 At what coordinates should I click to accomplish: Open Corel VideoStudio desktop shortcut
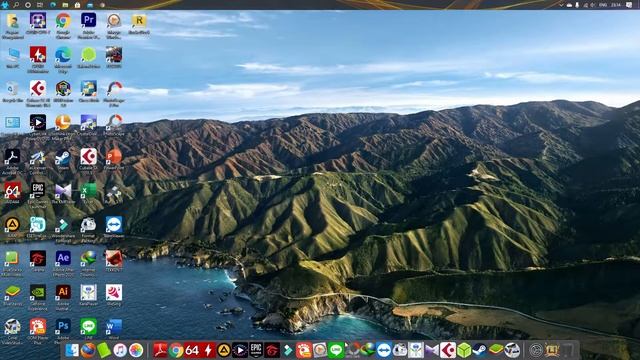12,327
